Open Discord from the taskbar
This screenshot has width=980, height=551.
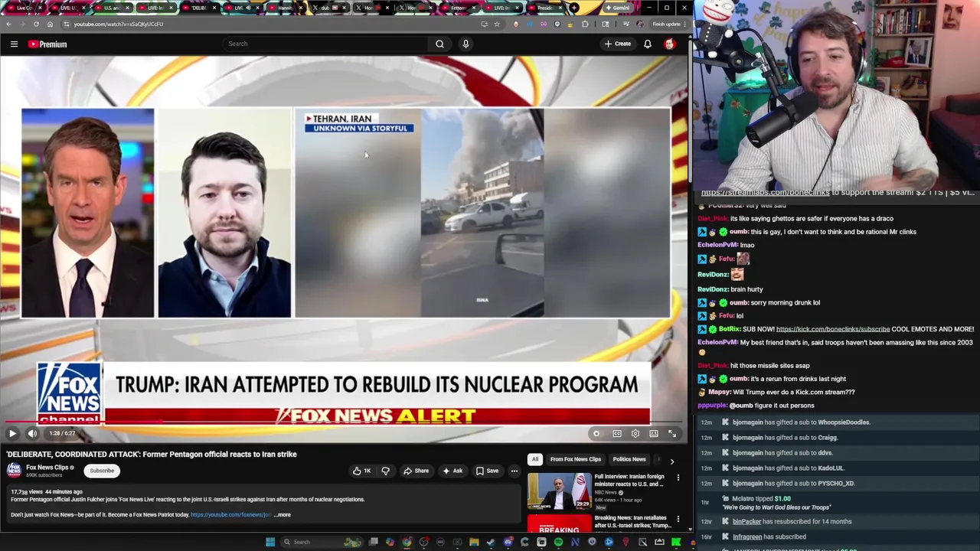508,542
